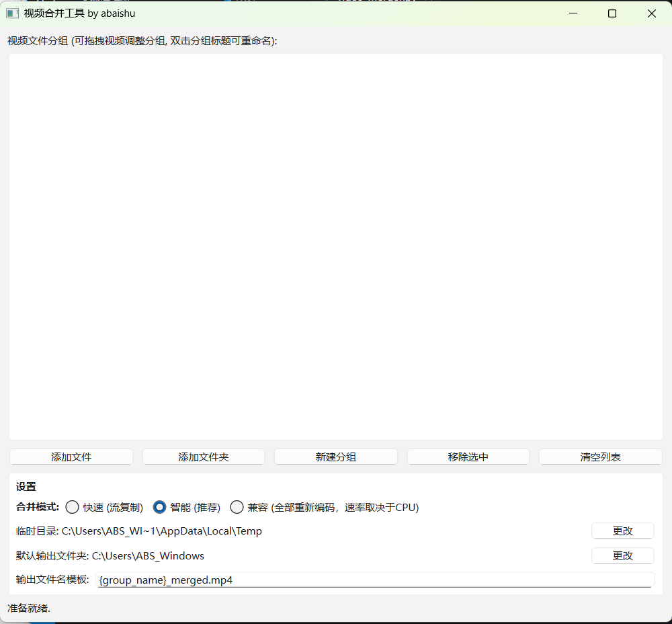The height and width of the screenshot is (624, 672).
Task: Click the 准备就绪 status bar text
Action: [x=29, y=609]
